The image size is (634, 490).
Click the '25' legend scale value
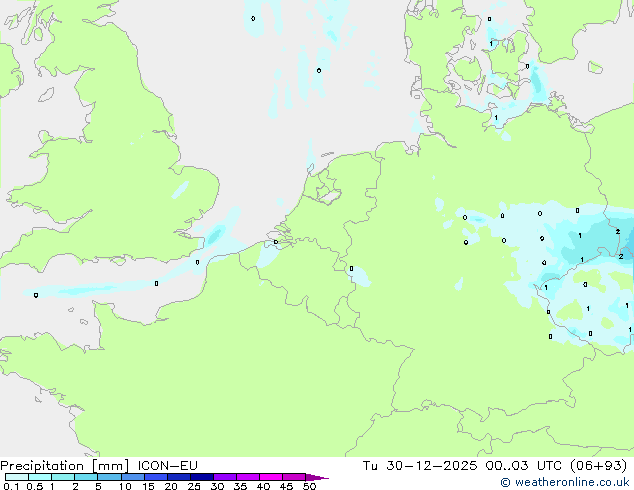tap(194, 486)
